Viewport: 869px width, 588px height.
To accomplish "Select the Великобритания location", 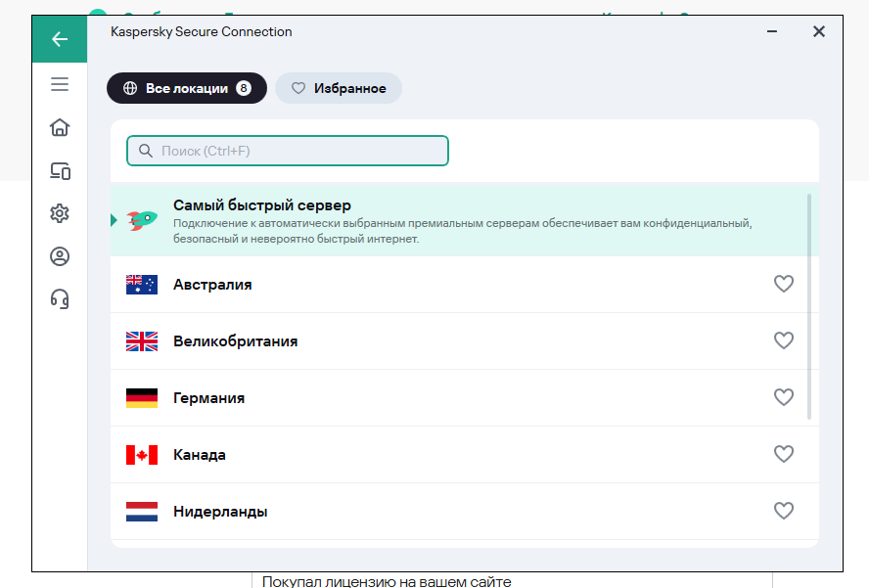I will pos(465,341).
